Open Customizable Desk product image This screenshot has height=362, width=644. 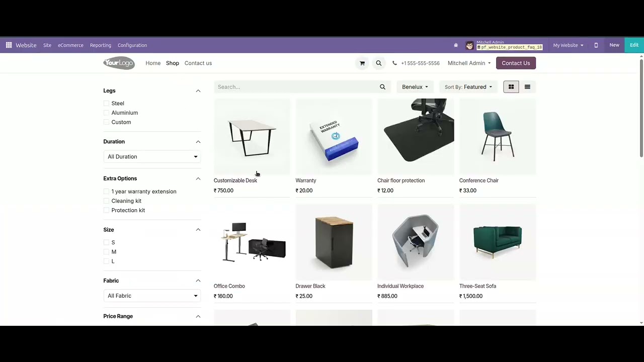pyautogui.click(x=252, y=137)
